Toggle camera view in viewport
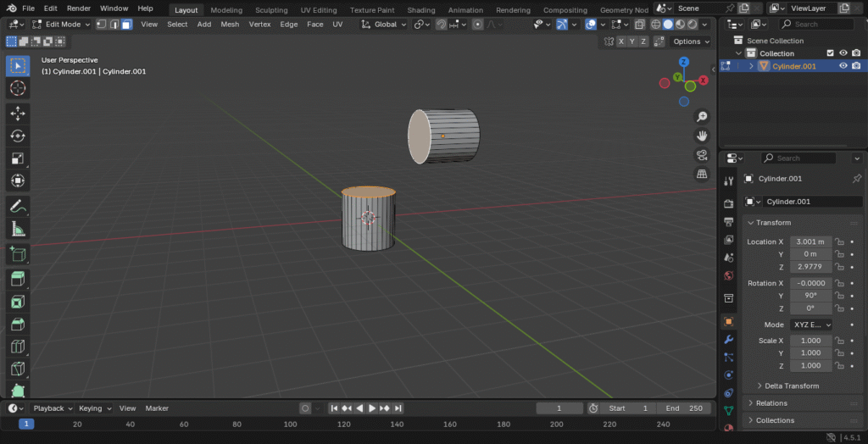This screenshot has width=868, height=444. [x=702, y=155]
